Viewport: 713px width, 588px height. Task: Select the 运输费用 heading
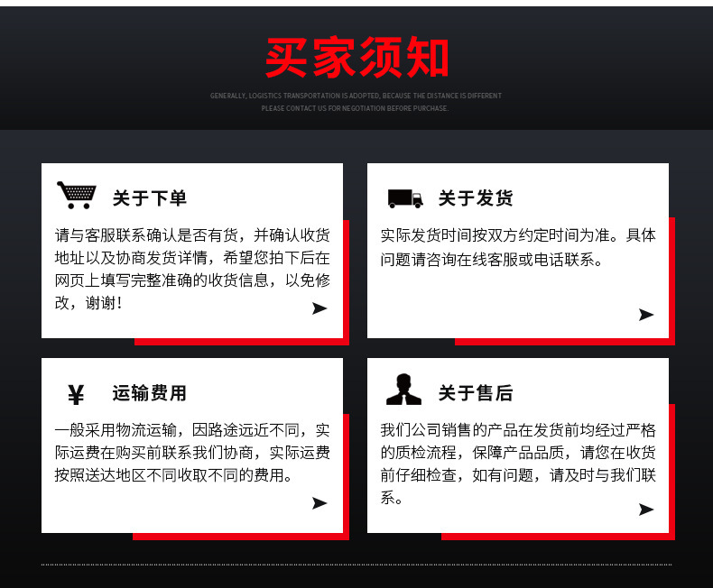pos(150,393)
